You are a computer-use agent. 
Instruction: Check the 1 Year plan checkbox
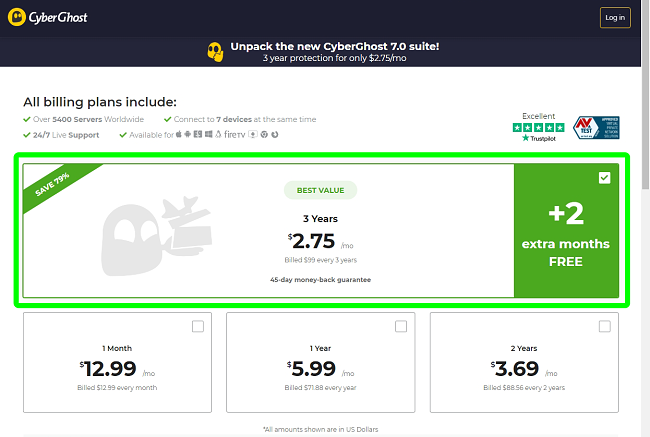pos(401,326)
